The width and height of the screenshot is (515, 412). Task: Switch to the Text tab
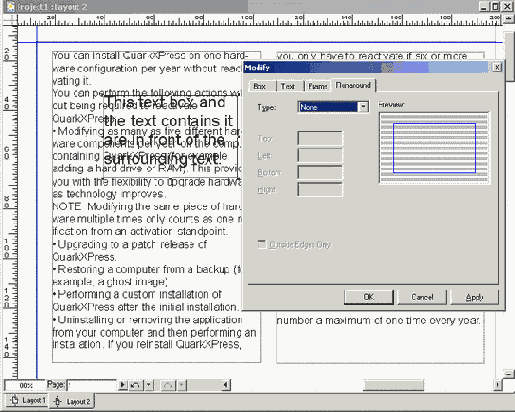[287, 86]
